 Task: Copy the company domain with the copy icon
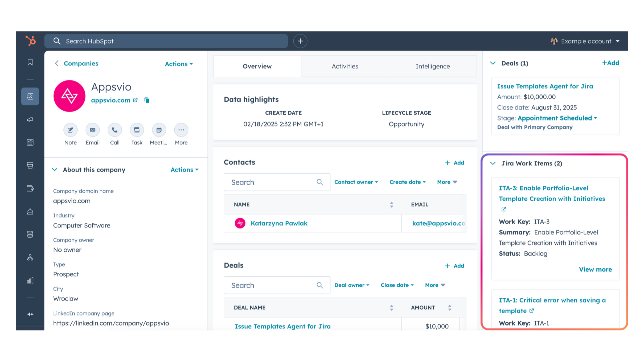point(147,100)
